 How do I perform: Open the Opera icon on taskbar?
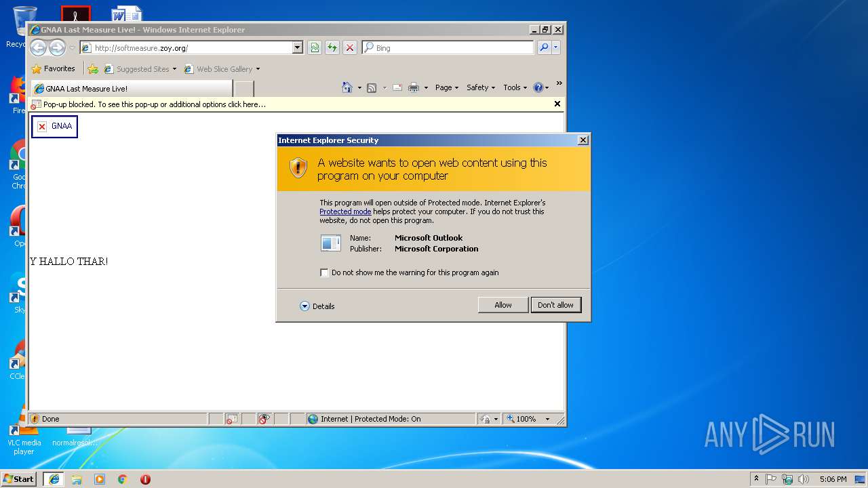click(x=145, y=479)
